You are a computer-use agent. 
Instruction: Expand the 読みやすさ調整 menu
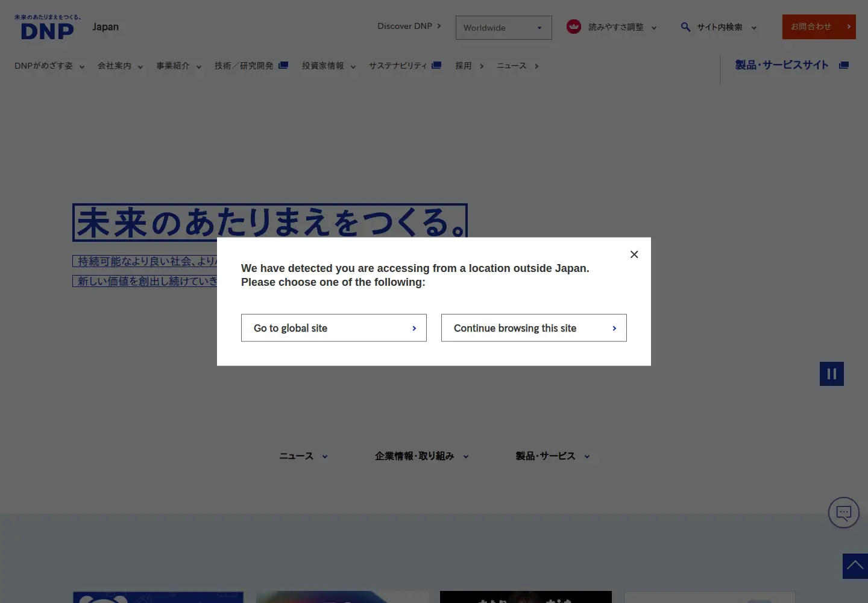point(622,27)
